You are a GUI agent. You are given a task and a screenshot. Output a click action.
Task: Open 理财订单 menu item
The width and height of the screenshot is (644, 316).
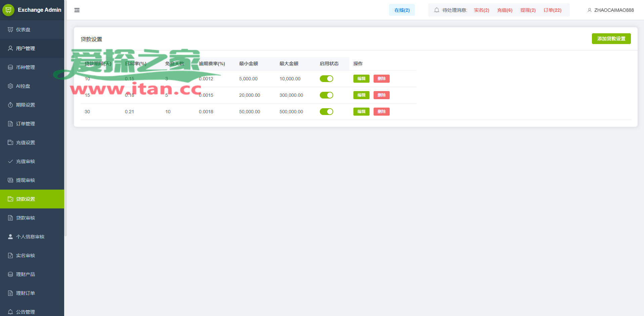(x=32, y=293)
